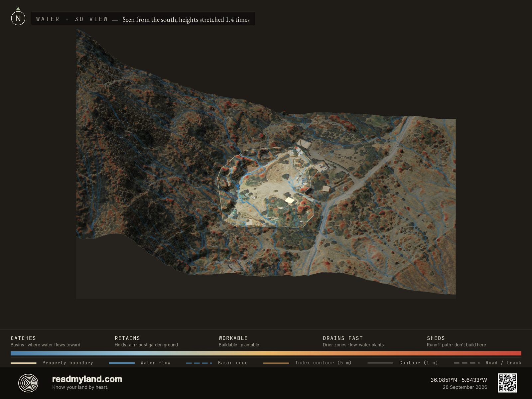Select the CATCHES legend heading
The height and width of the screenshot is (399, 532).
click(x=23, y=338)
